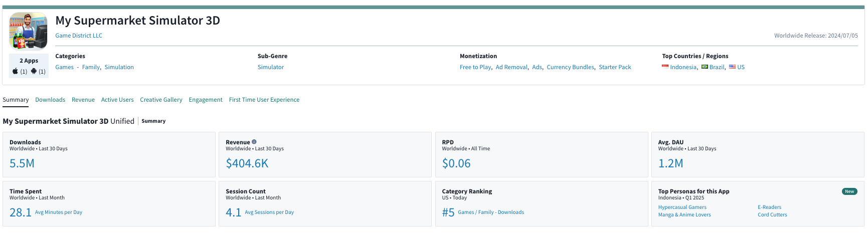Click the Apple iOS app icon
This screenshot has width=868, height=236.
tap(16, 71)
